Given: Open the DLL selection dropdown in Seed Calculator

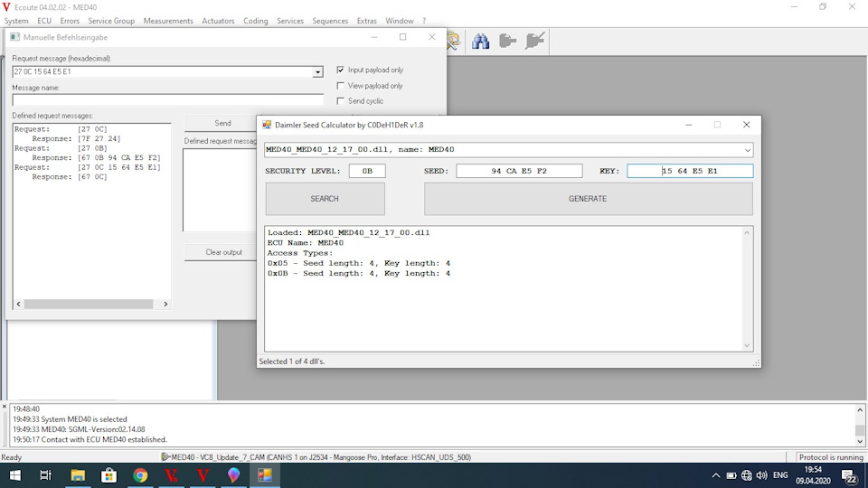Looking at the screenshot, I should point(748,150).
